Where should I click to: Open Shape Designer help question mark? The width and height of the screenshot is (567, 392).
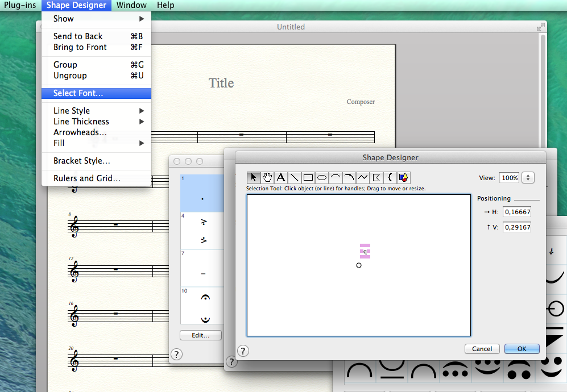click(242, 351)
